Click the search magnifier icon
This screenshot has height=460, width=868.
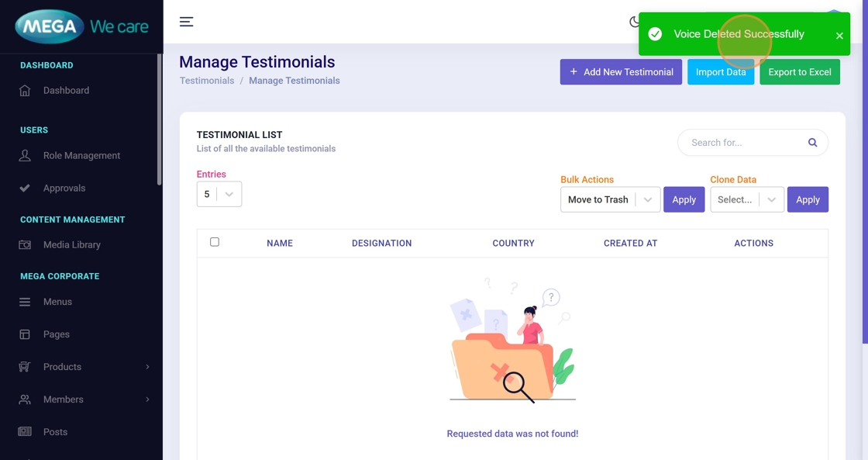point(812,143)
